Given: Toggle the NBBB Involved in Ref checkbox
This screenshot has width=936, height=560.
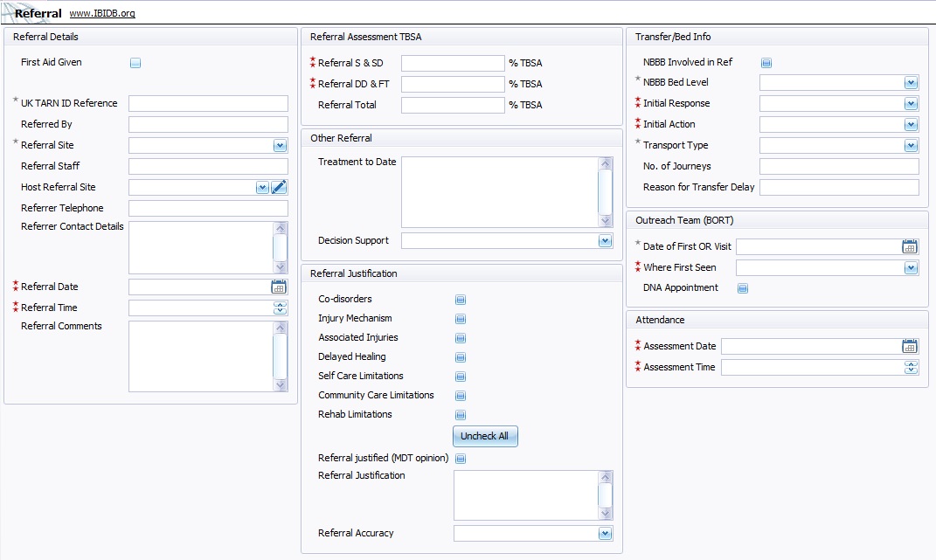Looking at the screenshot, I should coord(766,63).
